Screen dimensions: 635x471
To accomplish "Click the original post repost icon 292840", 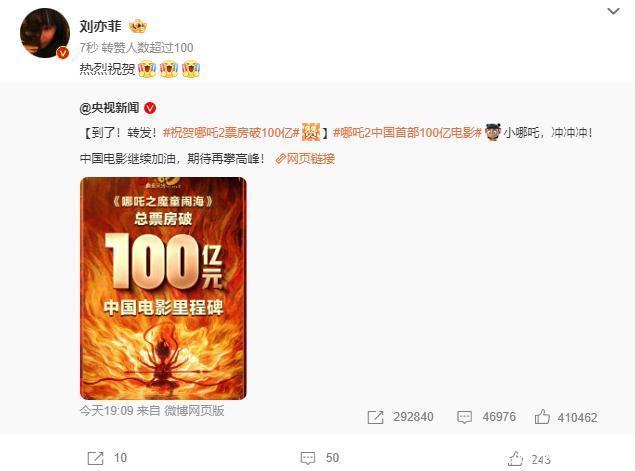I will pos(375,417).
